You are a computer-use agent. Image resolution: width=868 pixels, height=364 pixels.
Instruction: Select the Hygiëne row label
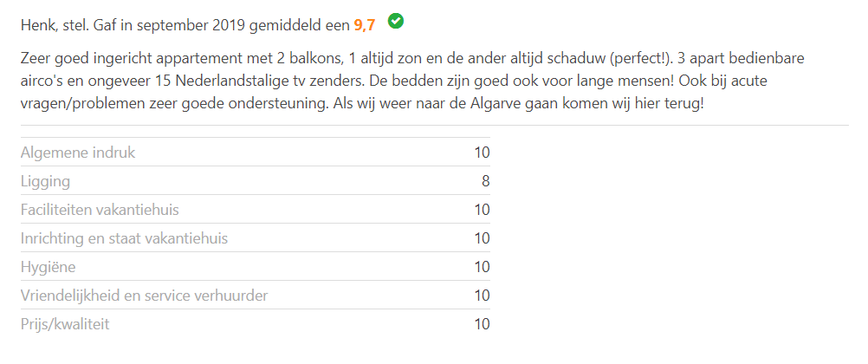[x=49, y=267]
